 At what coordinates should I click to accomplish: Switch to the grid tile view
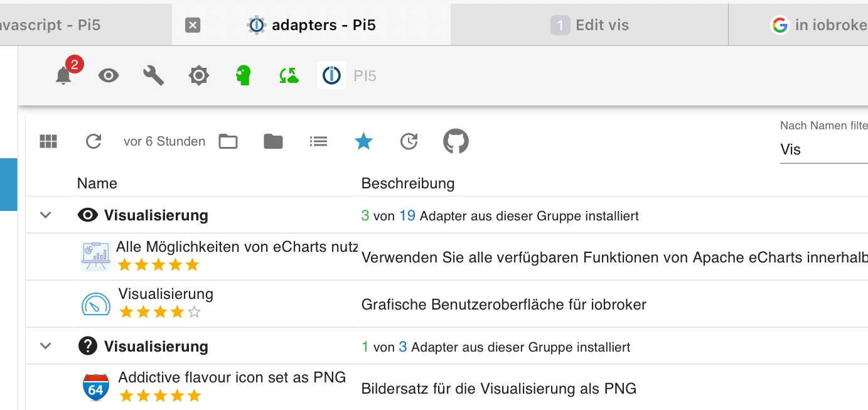pos(48,142)
